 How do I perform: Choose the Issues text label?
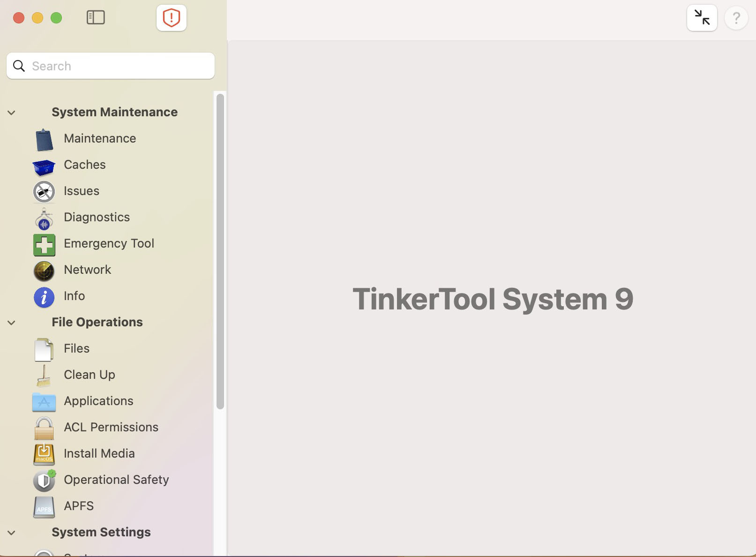pos(82,191)
